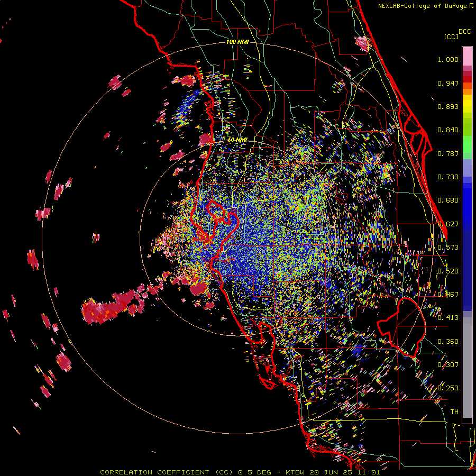This screenshot has height=476, width=476.
Task: Click the 0.413 scale value
Action: (x=448, y=318)
